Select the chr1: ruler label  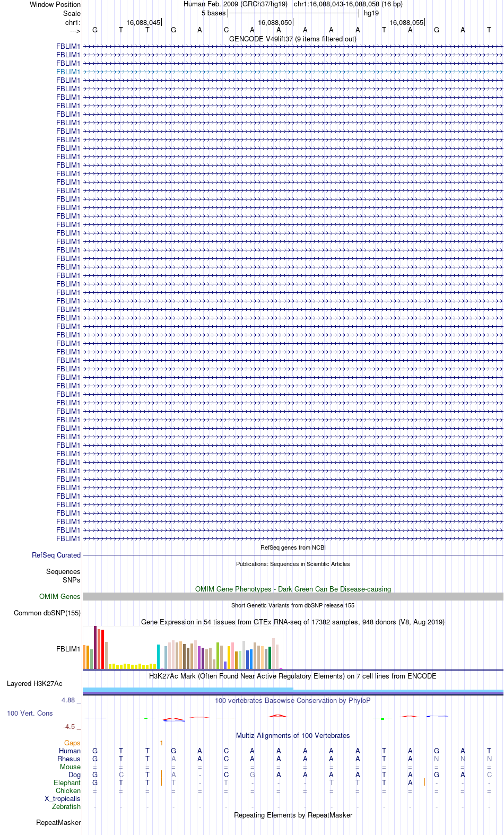point(73,23)
